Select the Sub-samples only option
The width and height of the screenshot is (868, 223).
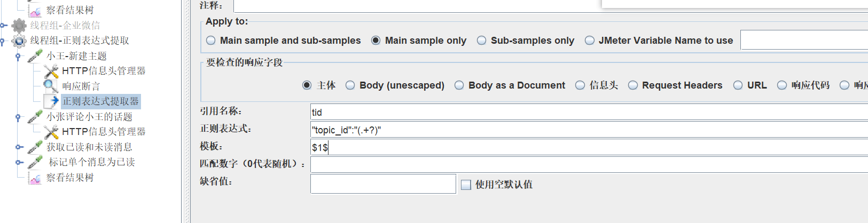pyautogui.click(x=482, y=41)
